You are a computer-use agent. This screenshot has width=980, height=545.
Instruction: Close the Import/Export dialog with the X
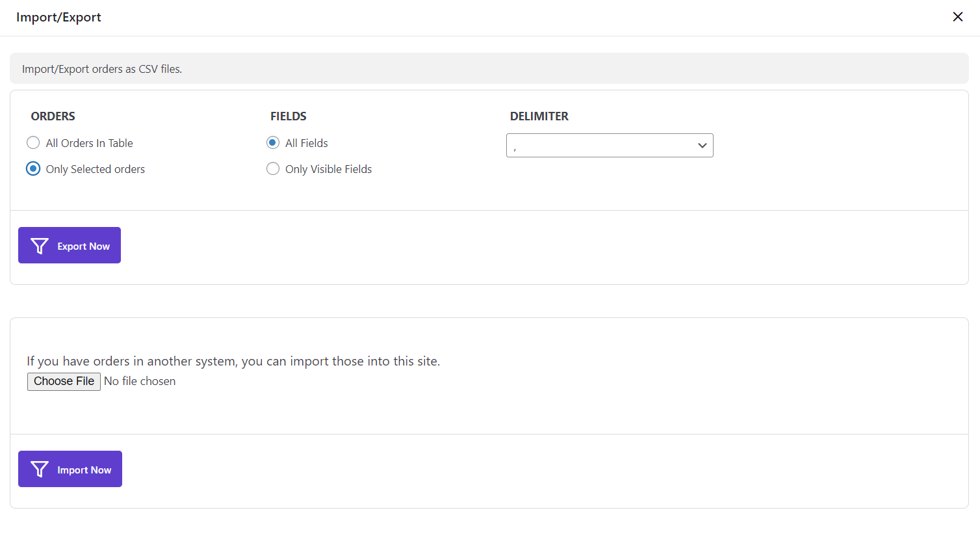957,17
